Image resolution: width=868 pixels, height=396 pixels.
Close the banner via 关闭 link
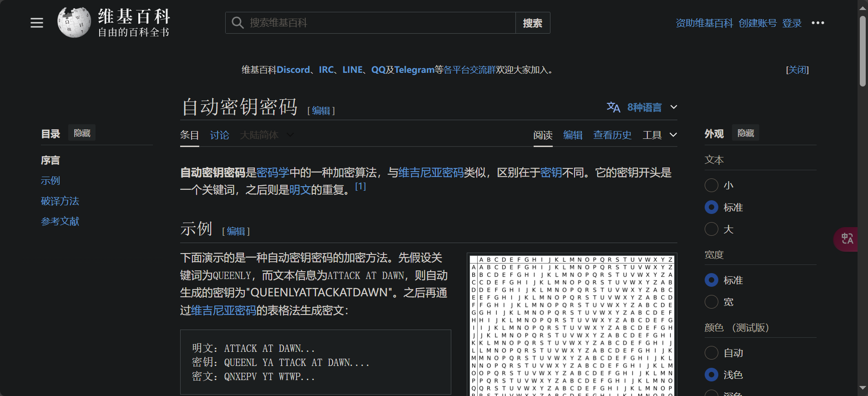(x=797, y=70)
